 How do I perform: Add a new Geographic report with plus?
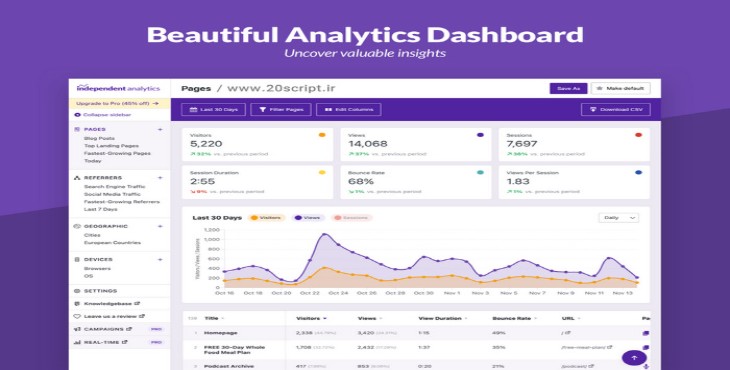tap(160, 226)
